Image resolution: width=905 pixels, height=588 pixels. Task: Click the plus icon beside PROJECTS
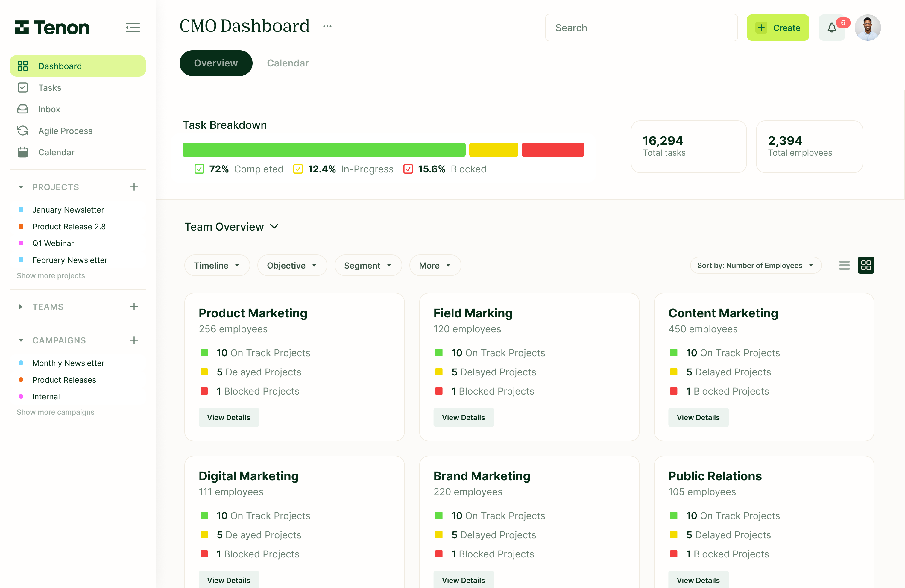[134, 187]
